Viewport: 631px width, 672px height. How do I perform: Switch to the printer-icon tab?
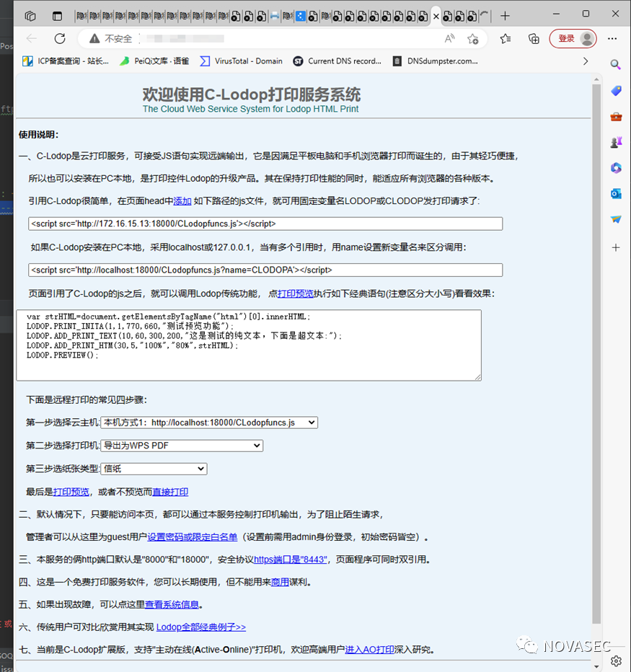pos(275,17)
